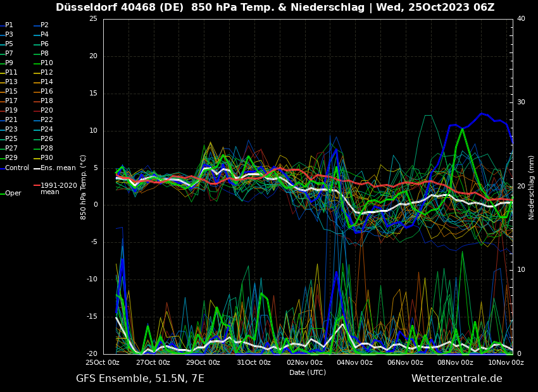538x392 pixels.
Task: Select the Ens. mean legend entry
Action: [58, 168]
